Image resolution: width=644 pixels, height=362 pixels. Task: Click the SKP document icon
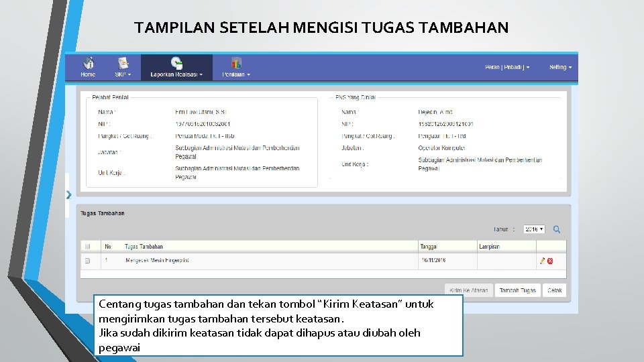pos(123,63)
